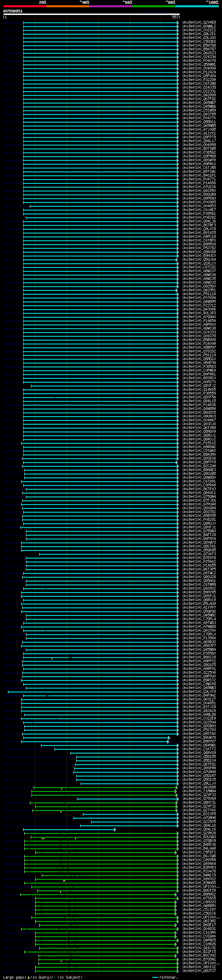The height and width of the screenshot is (980, 222).
Task: Open hit UniRef100_Q0WWL2
Action: (x=199, y=26)
